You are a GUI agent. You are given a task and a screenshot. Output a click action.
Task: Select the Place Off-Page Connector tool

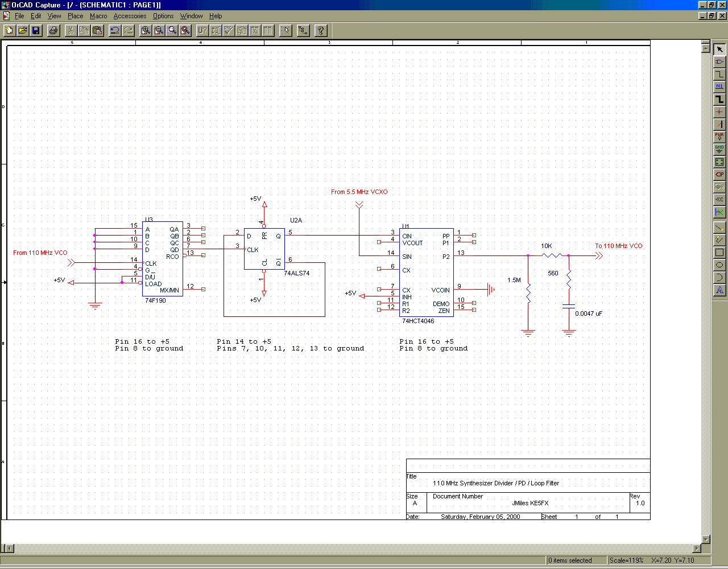pyautogui.click(x=719, y=199)
